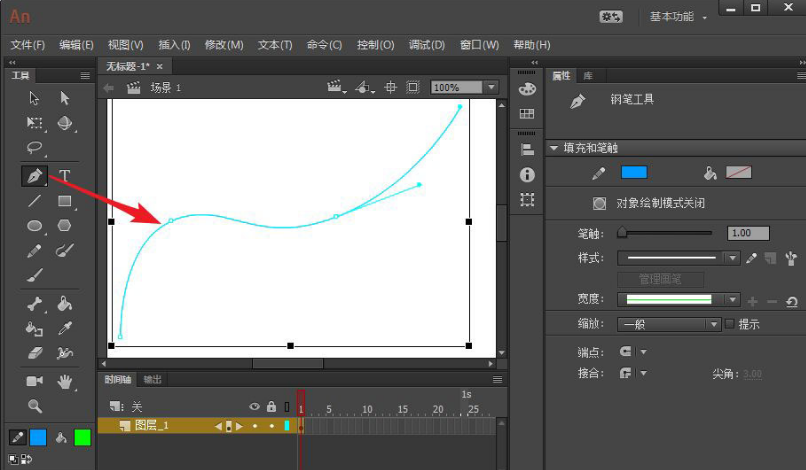The height and width of the screenshot is (470, 806).
Task: Click the Center Stage icon
Action: pyautogui.click(x=391, y=87)
